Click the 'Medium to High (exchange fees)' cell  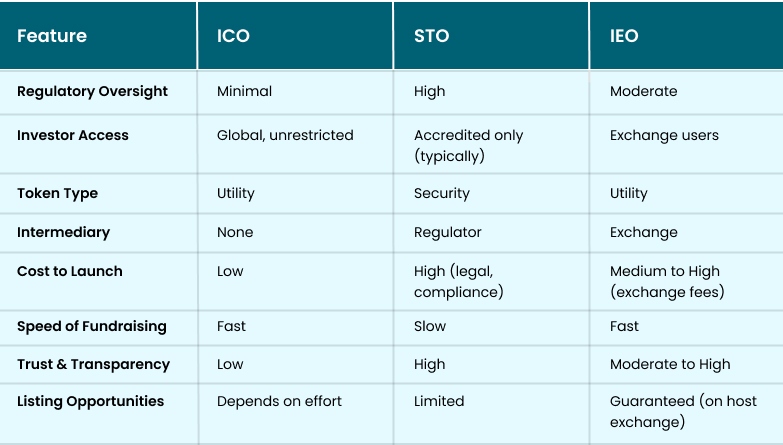tap(667, 281)
